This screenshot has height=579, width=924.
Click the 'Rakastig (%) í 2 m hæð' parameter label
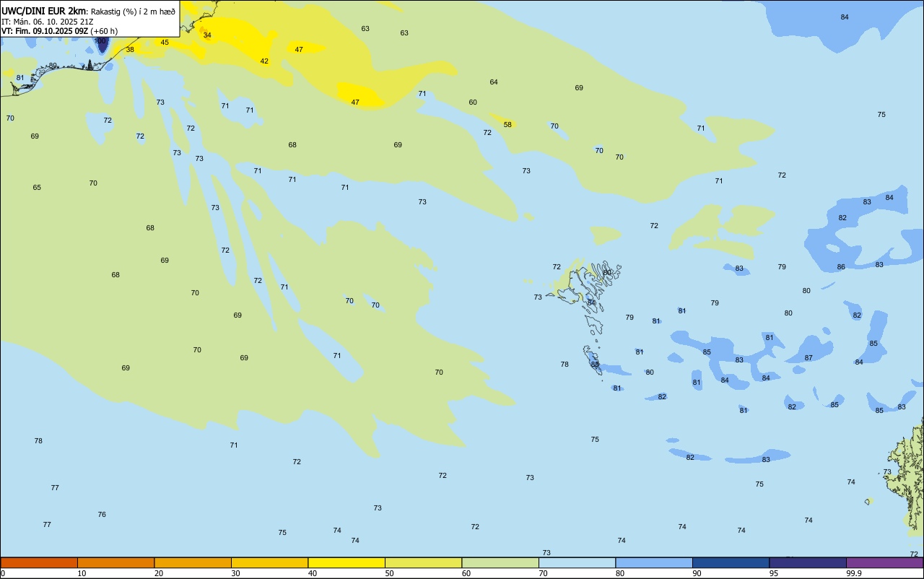(133, 11)
